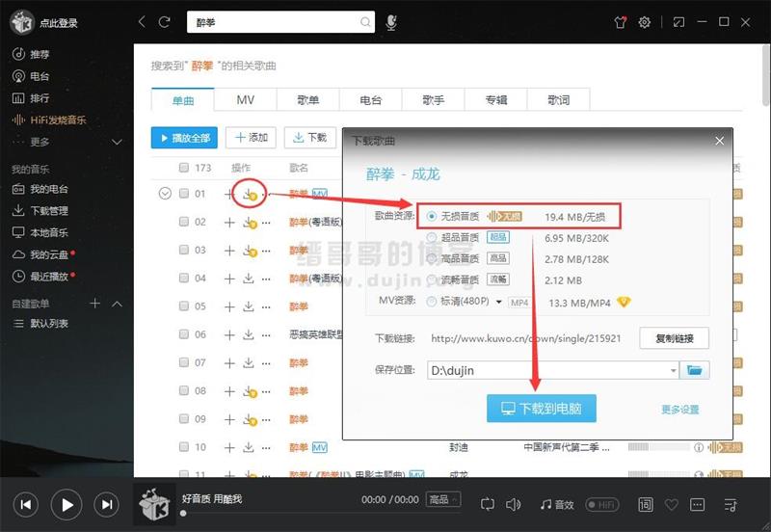The image size is (771, 532).
Task: Switch to the MV tab
Action: click(x=246, y=100)
